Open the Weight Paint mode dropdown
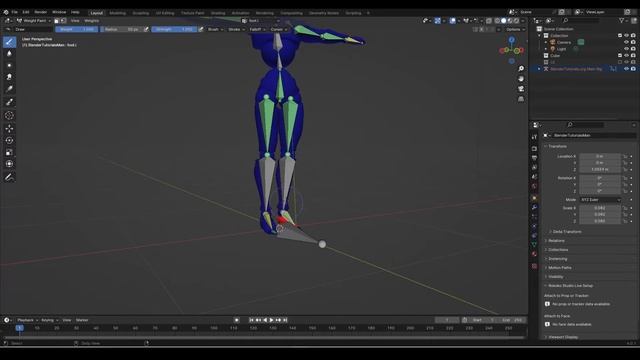This screenshot has height=360, width=640. tap(33, 21)
